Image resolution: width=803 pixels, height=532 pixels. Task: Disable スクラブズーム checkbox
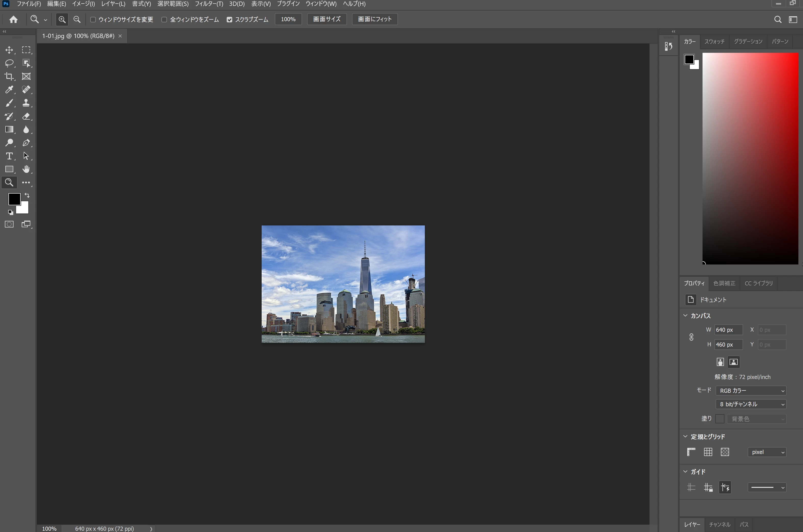(229, 20)
